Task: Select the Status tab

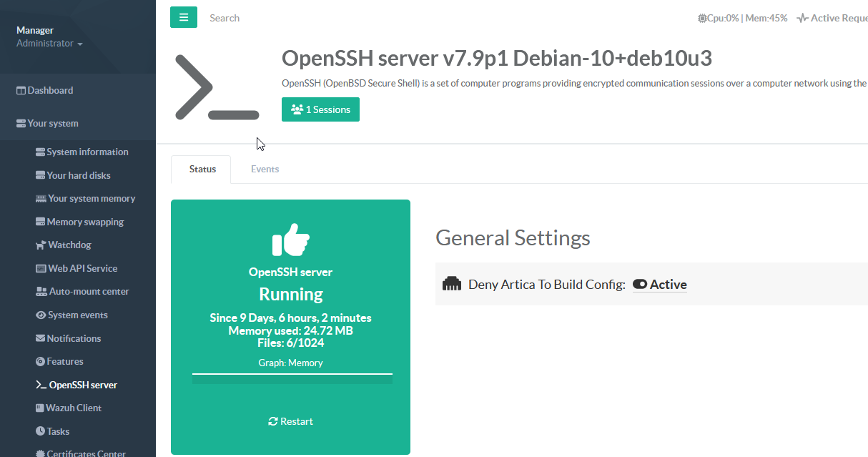Action: tap(202, 169)
